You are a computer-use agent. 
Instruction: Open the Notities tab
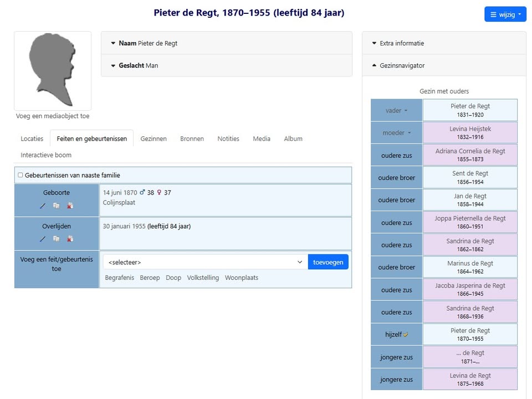coord(228,139)
